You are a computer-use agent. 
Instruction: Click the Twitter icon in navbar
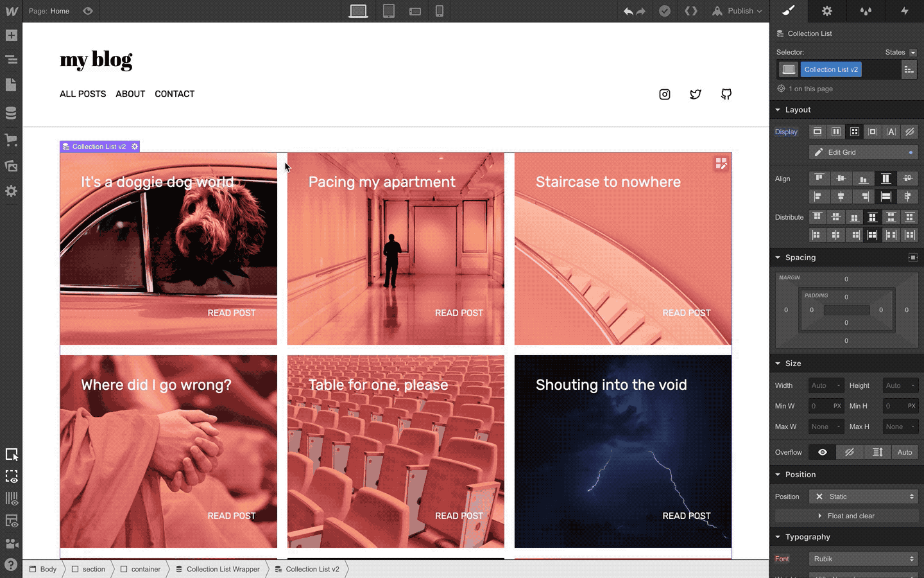tap(696, 94)
